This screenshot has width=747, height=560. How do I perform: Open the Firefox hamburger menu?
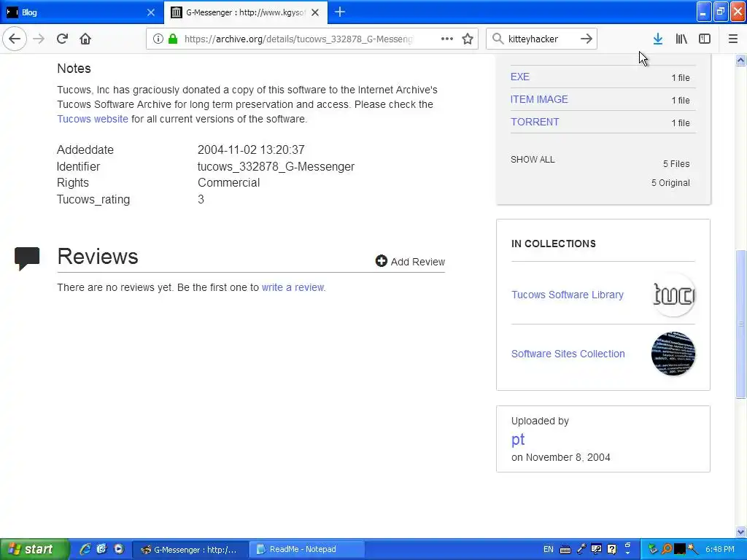(x=732, y=39)
